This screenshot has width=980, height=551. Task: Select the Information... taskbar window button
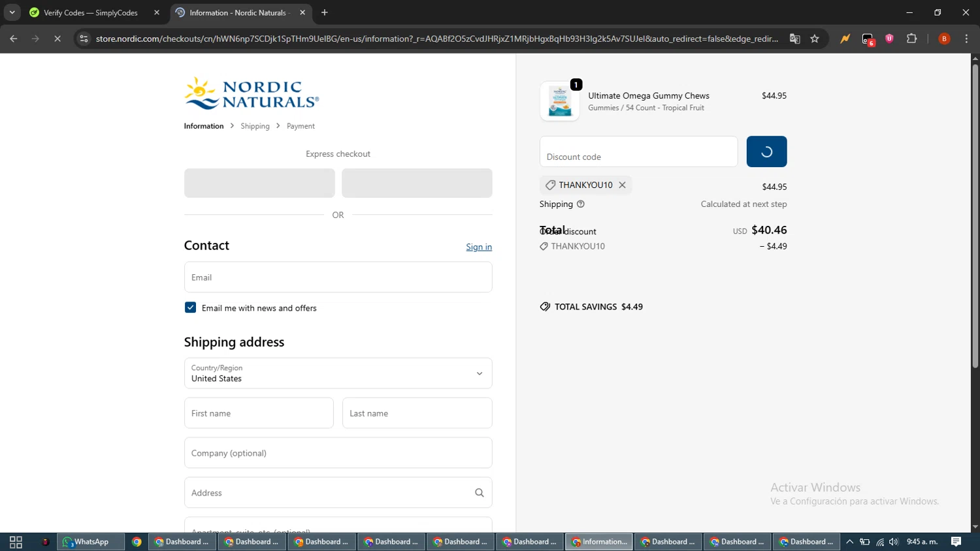[x=599, y=542]
